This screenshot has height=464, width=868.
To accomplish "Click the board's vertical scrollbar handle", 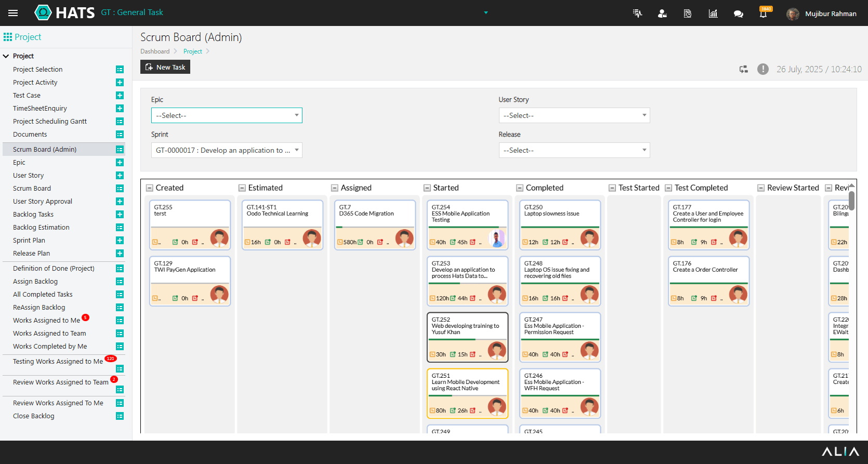I will pos(851,200).
